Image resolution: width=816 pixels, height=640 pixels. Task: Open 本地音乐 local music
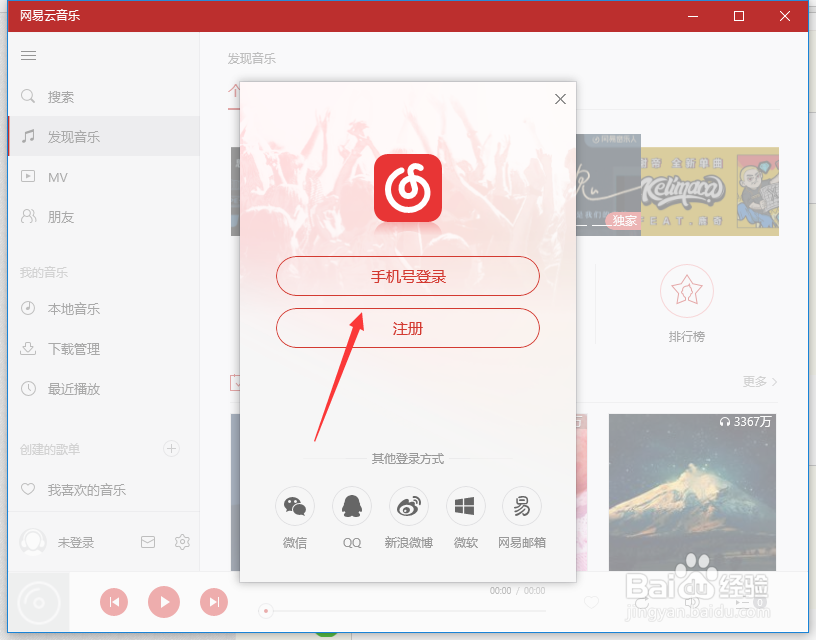[x=104, y=309]
